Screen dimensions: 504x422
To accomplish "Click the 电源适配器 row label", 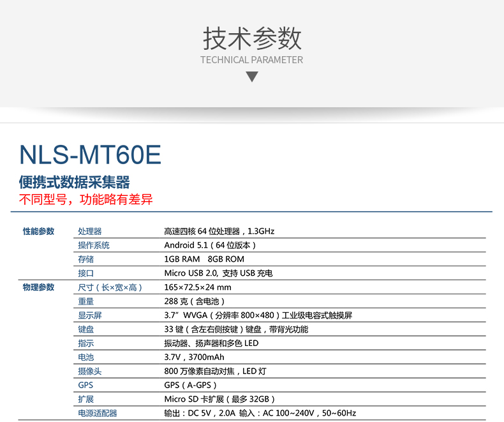I will [x=98, y=413].
